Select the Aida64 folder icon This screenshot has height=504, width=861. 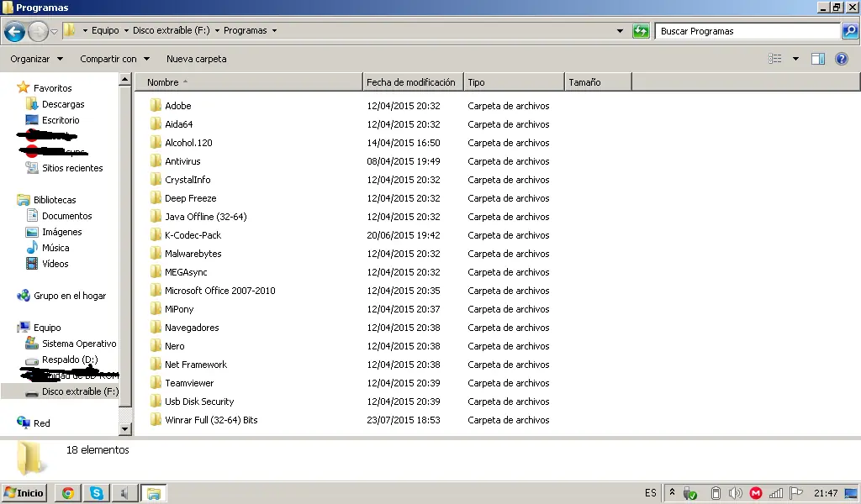click(156, 124)
